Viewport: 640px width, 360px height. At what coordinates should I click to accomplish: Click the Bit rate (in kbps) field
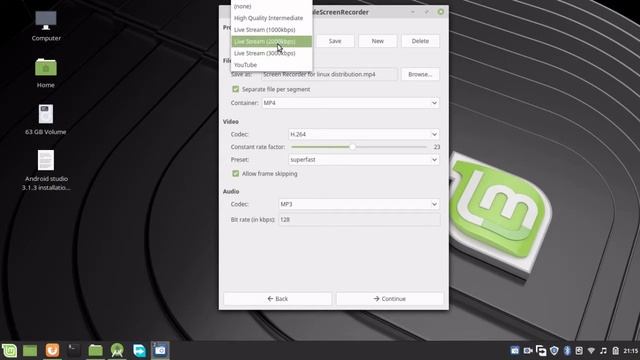tap(359, 220)
